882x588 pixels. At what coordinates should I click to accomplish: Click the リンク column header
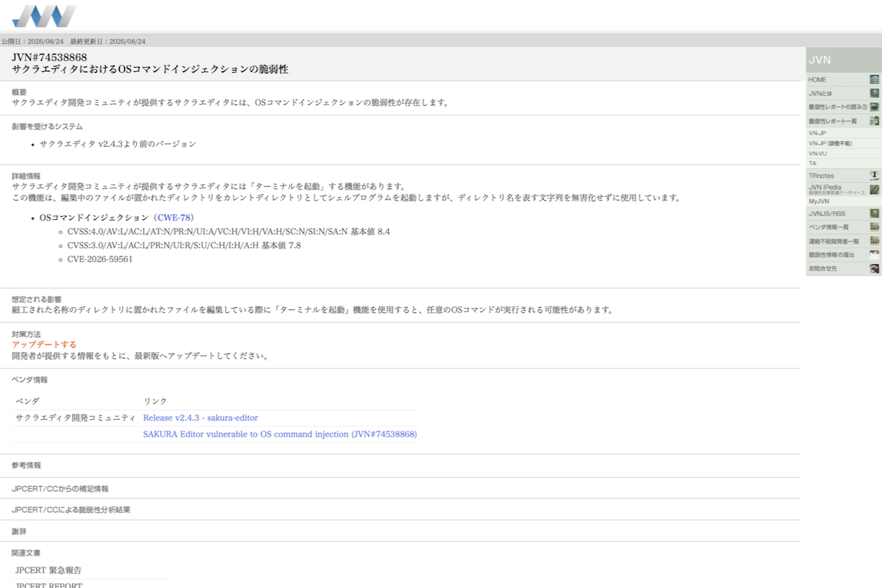155,401
